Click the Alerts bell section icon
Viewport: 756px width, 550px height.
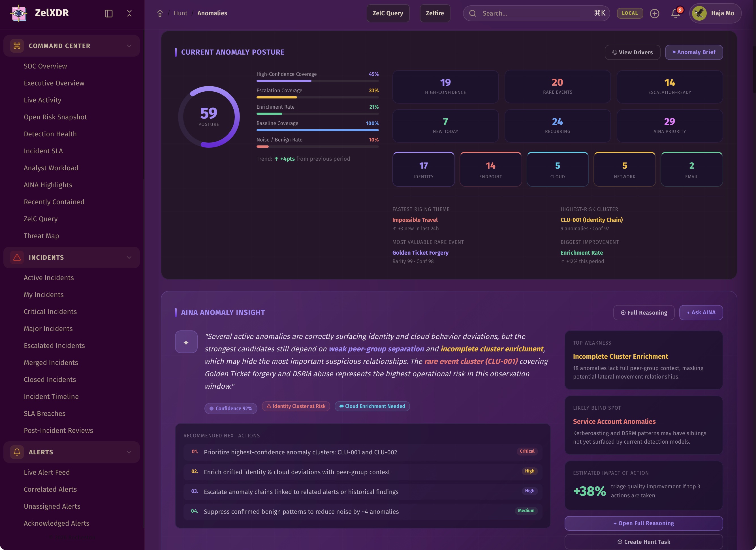tap(17, 452)
